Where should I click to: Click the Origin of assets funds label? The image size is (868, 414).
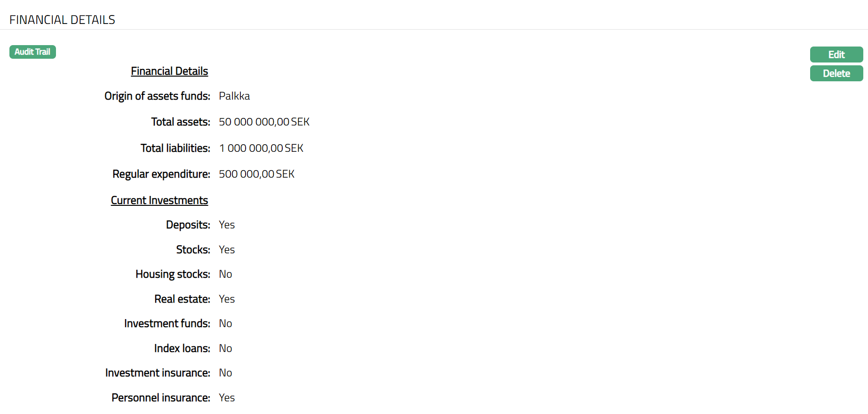[157, 96]
